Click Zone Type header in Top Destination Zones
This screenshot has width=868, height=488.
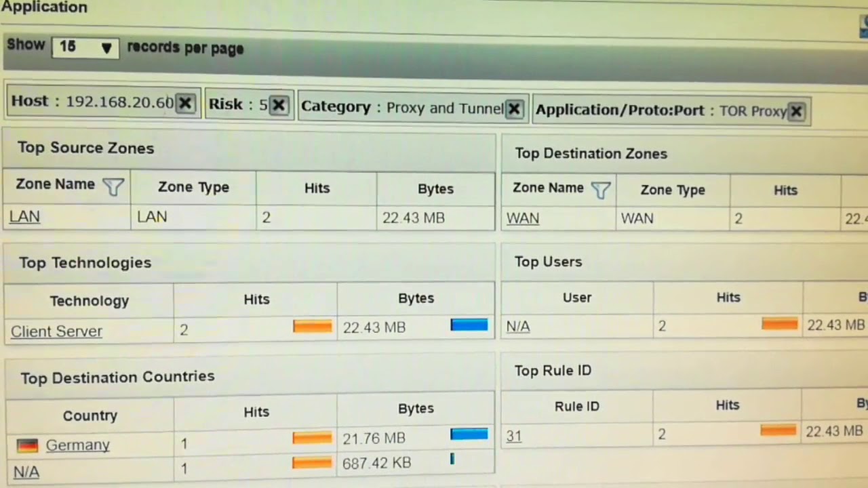(673, 190)
